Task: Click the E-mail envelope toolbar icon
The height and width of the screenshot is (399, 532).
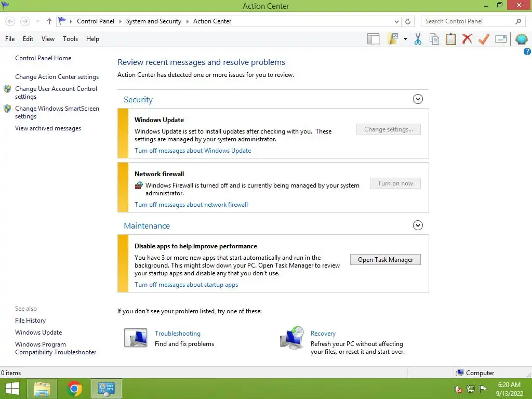Action: tap(501, 39)
